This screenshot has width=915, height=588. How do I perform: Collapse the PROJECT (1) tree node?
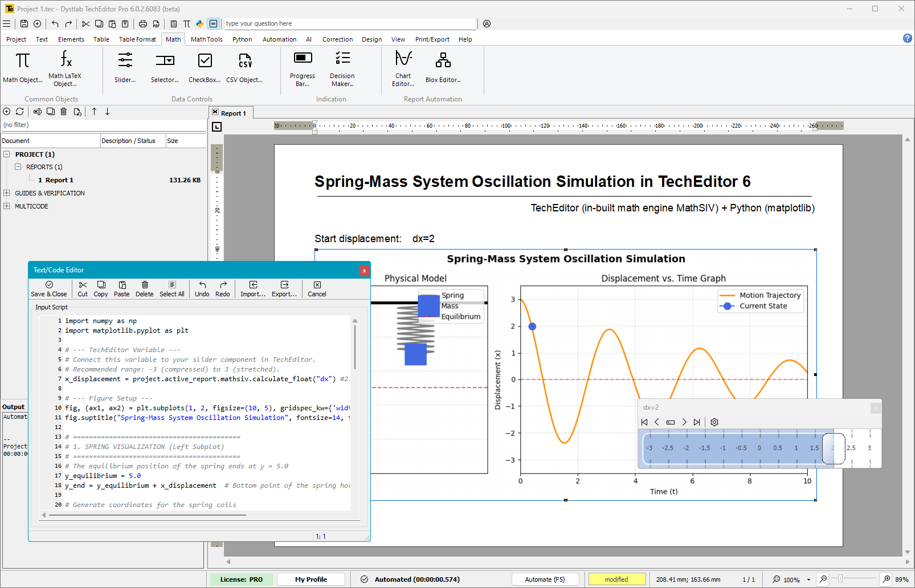(7, 154)
